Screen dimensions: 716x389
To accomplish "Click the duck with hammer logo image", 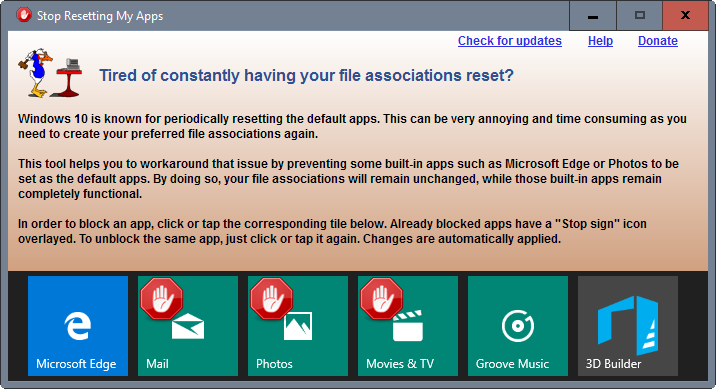I will click(50, 73).
